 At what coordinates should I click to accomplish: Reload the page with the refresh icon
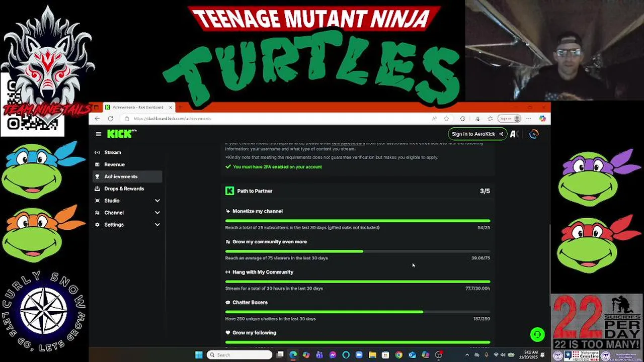click(x=111, y=119)
